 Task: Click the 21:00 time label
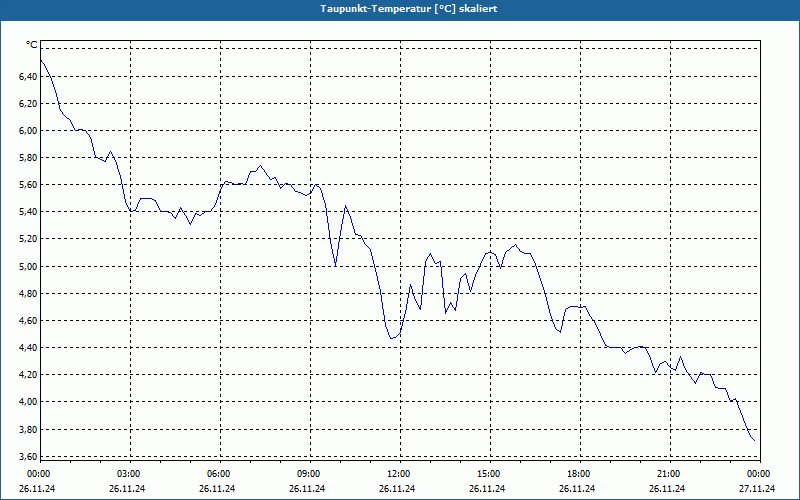[668, 474]
